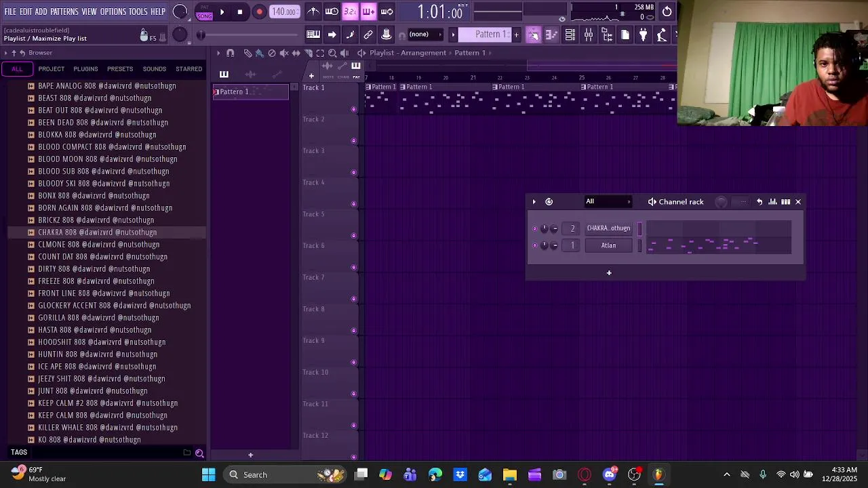This screenshot has height=488, width=868.
Task: Select KILLER WHALE 808 sample in browser
Action: [108, 427]
